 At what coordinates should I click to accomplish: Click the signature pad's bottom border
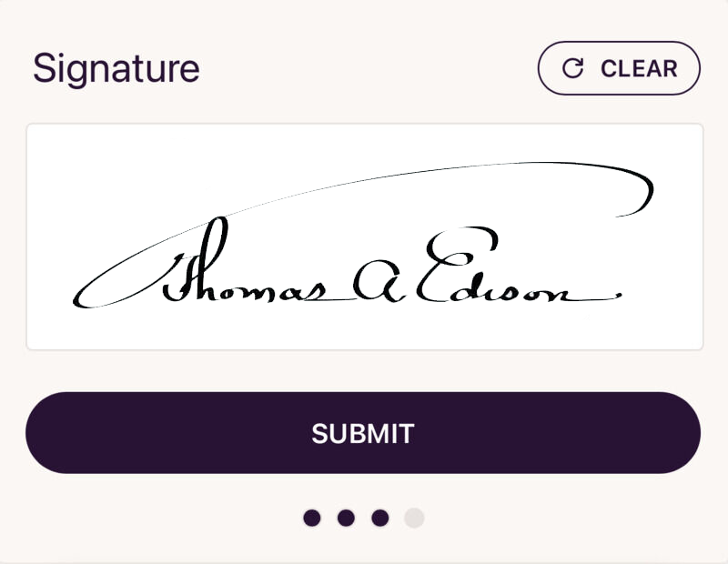[364, 347]
